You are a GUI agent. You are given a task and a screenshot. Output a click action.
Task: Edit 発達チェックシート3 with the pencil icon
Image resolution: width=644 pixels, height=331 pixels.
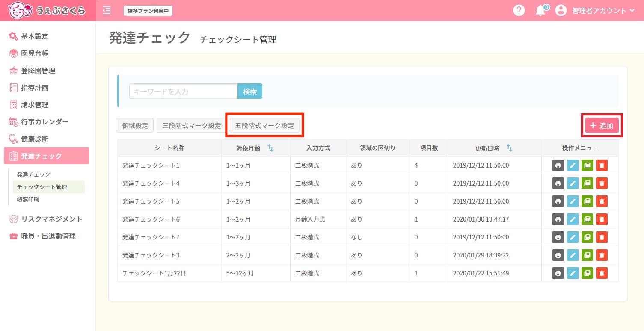click(x=573, y=255)
